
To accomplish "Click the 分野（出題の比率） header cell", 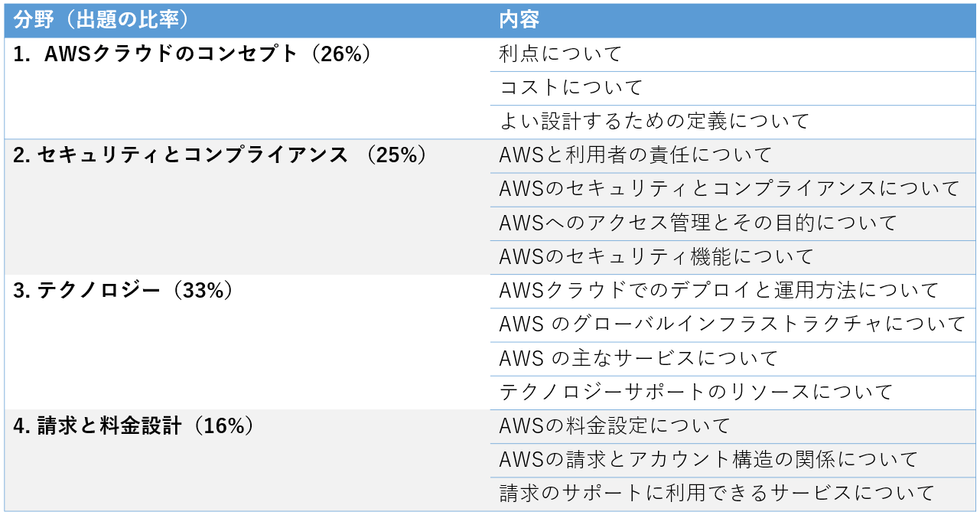I will (247, 20).
